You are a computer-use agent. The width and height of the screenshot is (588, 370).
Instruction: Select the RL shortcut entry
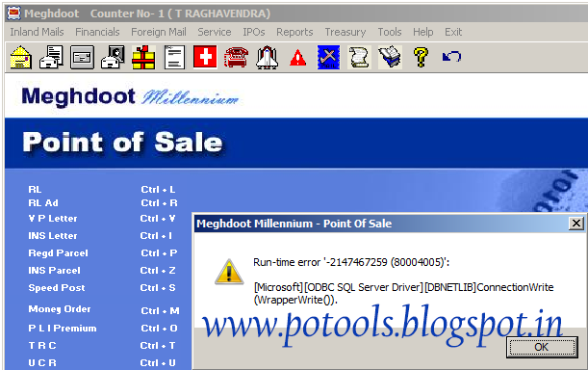coord(35,189)
